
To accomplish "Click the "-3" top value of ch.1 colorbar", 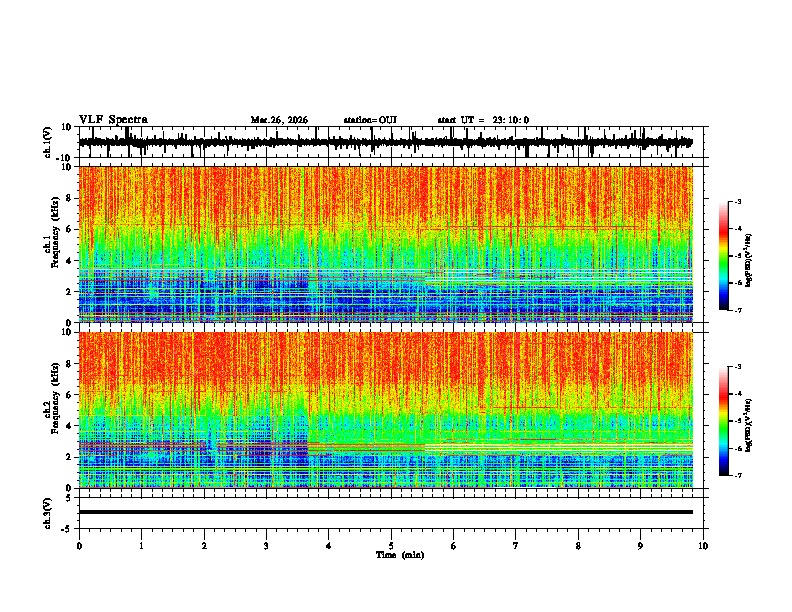I will click(x=738, y=201).
